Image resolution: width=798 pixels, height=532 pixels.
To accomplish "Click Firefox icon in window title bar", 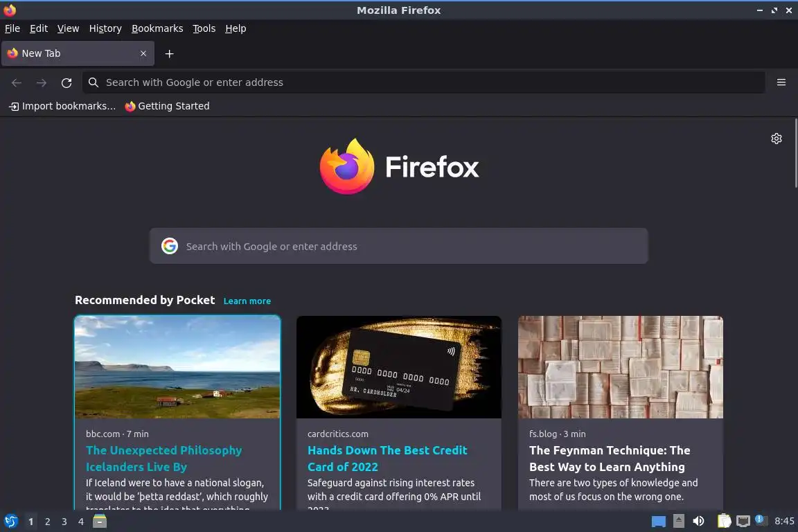I will pyautogui.click(x=10, y=10).
